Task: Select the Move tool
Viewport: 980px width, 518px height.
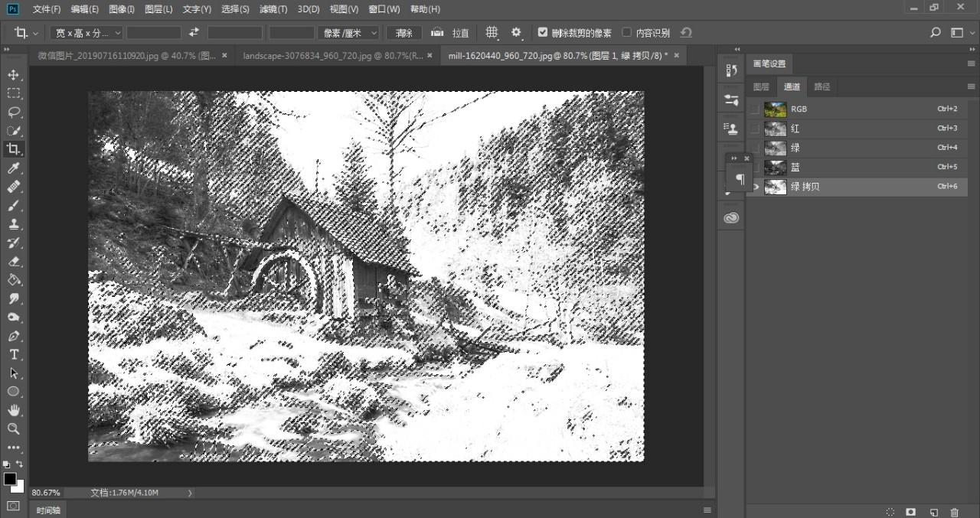Action: 14,75
